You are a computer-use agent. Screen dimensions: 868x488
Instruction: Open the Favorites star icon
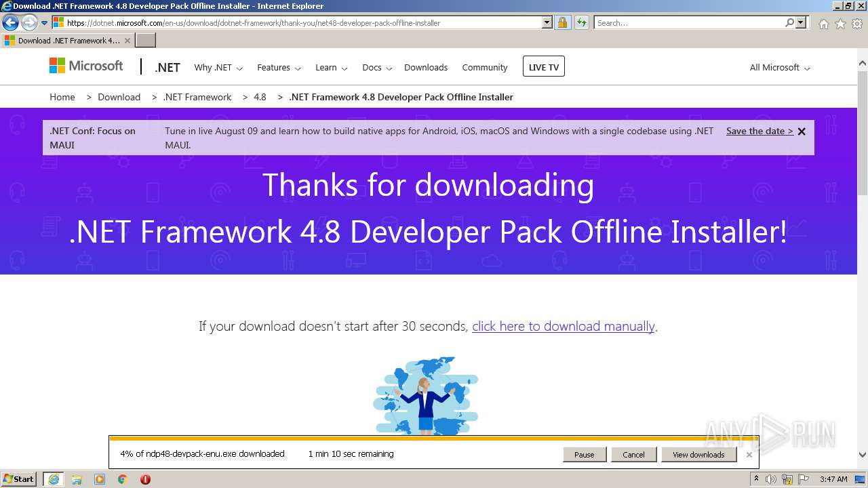pos(840,24)
